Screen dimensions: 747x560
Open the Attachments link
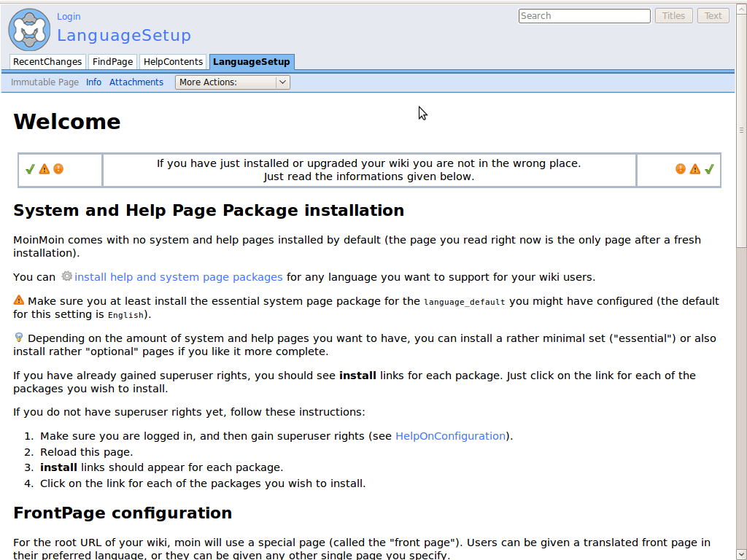[136, 82]
